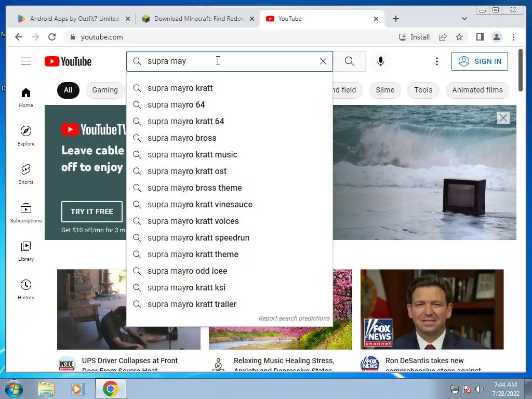Choose suggestion supra mayro kratt ost

229,171
